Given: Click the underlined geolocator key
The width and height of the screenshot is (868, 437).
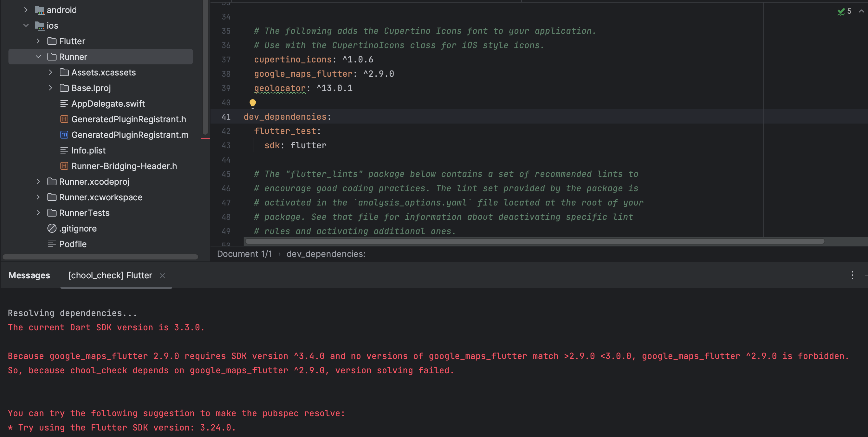Looking at the screenshot, I should (280, 88).
